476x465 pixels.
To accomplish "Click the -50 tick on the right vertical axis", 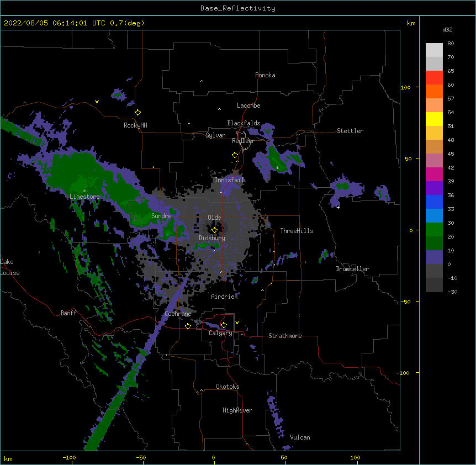I will (405, 302).
